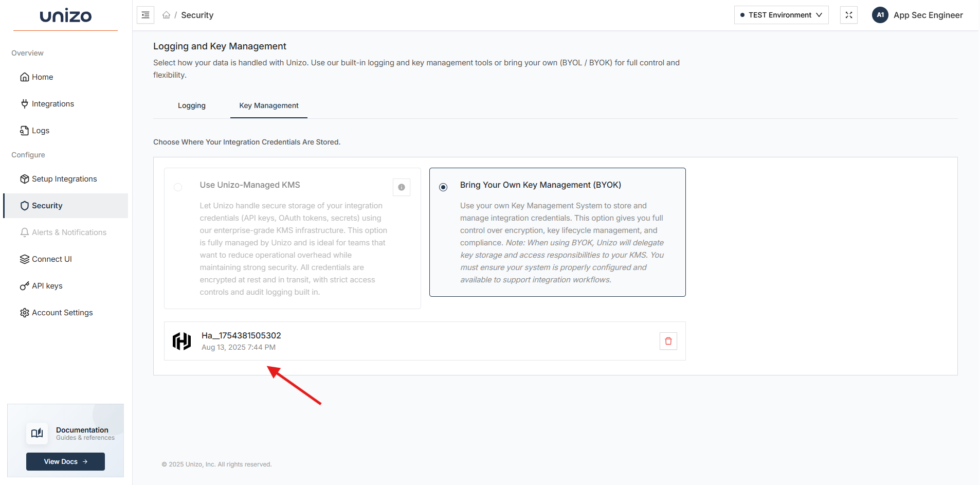The height and width of the screenshot is (485, 980).
Task: Open Account Settings from sidebar
Action: [62, 313]
